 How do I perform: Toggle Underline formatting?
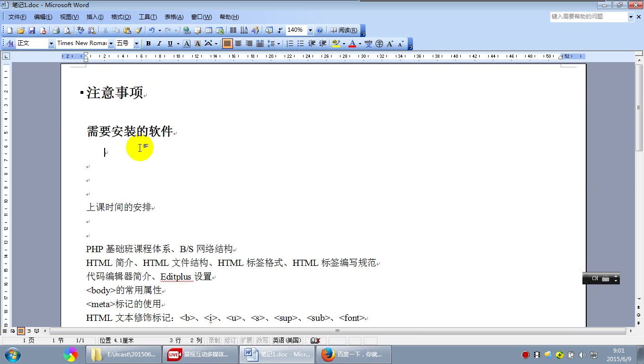click(x=170, y=44)
